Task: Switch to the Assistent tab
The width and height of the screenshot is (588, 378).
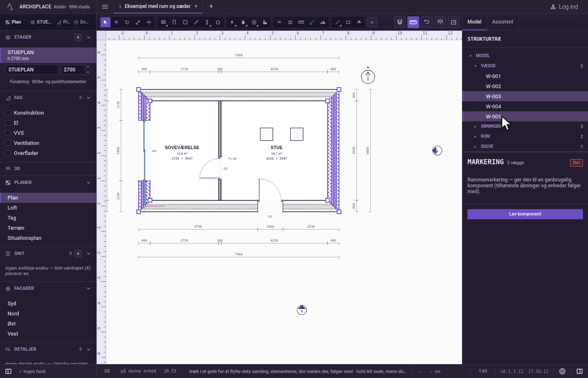Action: (x=503, y=22)
